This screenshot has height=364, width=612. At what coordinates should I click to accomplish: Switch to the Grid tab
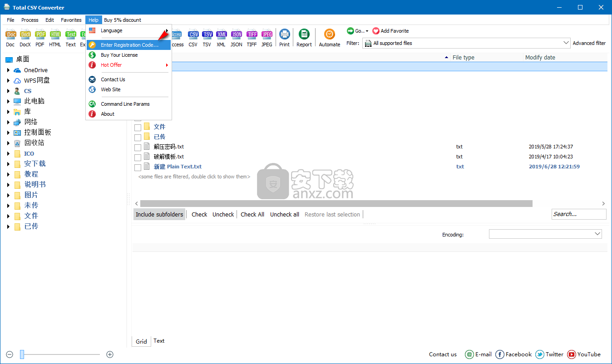click(x=141, y=341)
